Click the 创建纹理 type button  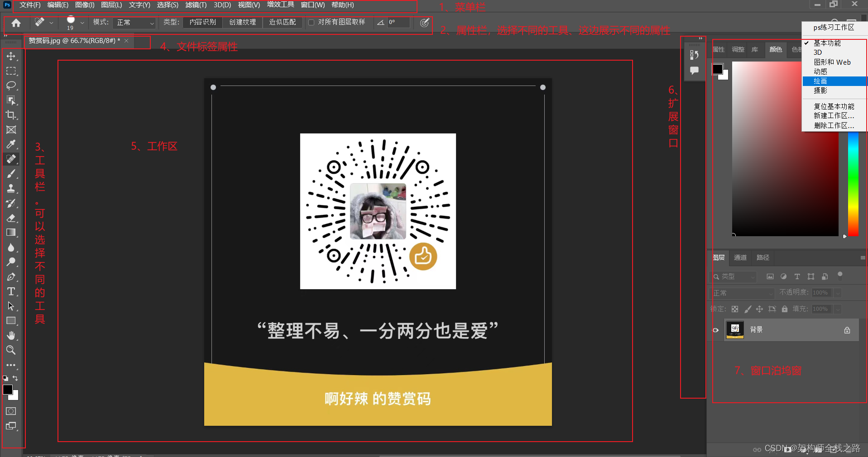[242, 22]
